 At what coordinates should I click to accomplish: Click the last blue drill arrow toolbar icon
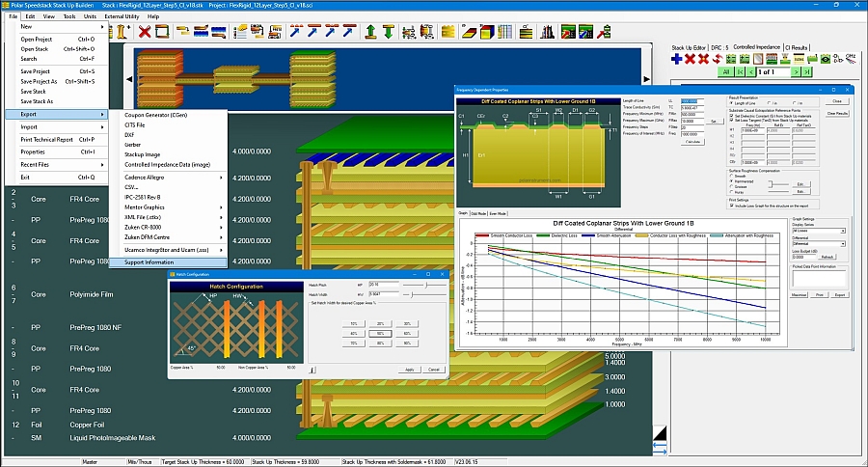pos(348,31)
